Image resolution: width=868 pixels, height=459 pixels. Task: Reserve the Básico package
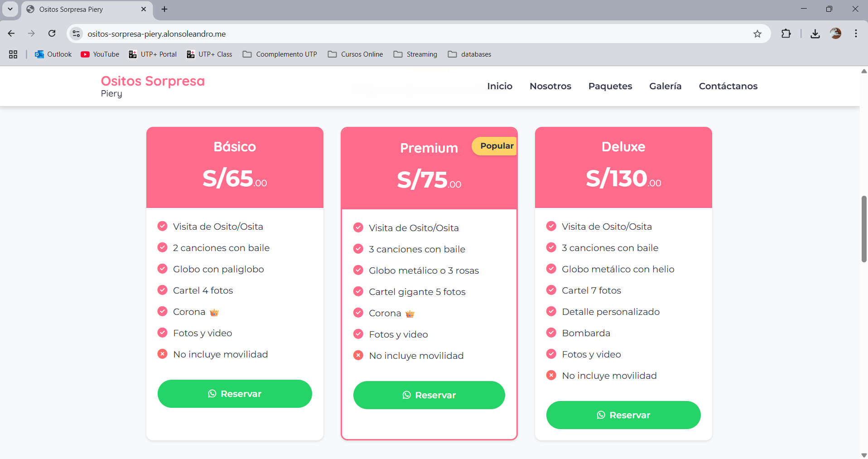pos(235,394)
